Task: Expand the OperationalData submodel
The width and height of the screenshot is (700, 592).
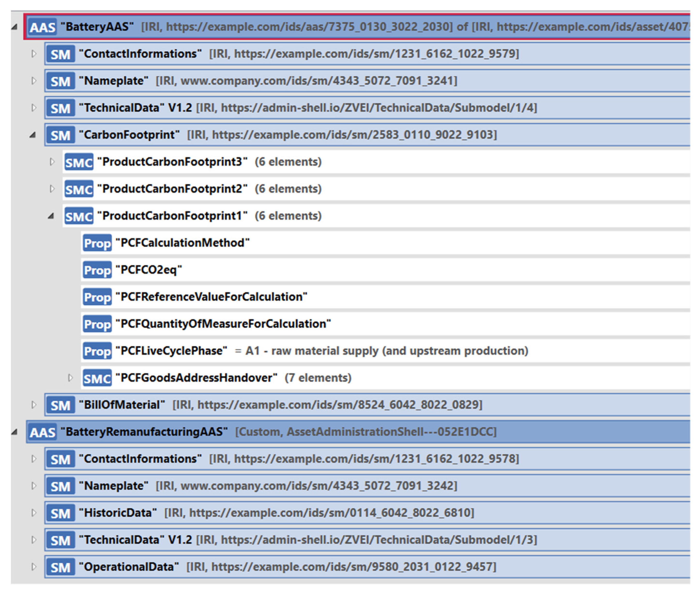Action: 34,567
